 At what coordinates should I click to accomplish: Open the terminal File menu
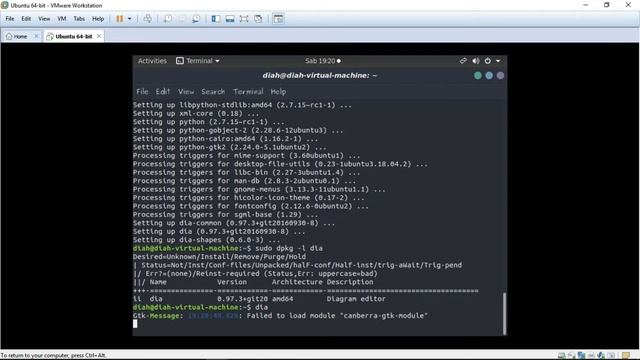[x=142, y=92]
